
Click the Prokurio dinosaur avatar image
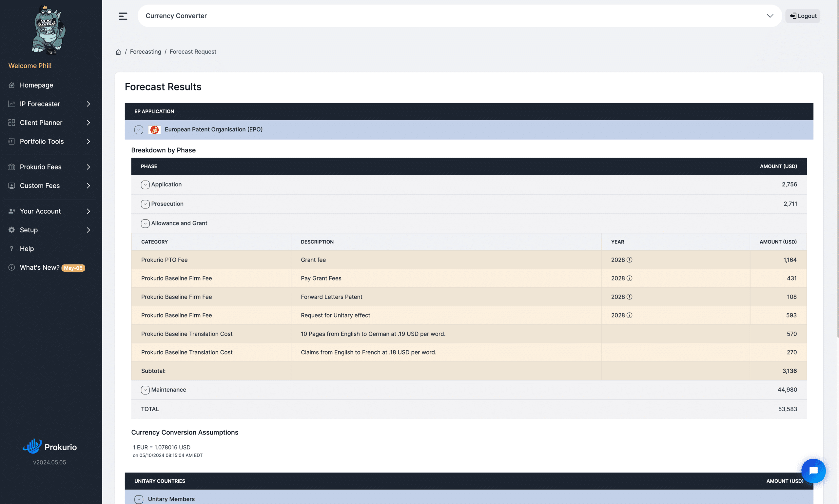tap(49, 29)
